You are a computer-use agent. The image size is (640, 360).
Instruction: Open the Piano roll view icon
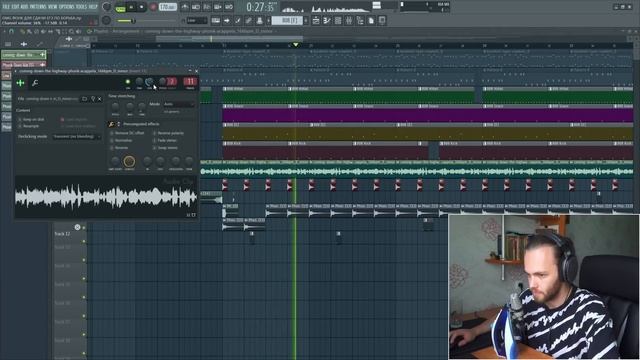pos(327,20)
